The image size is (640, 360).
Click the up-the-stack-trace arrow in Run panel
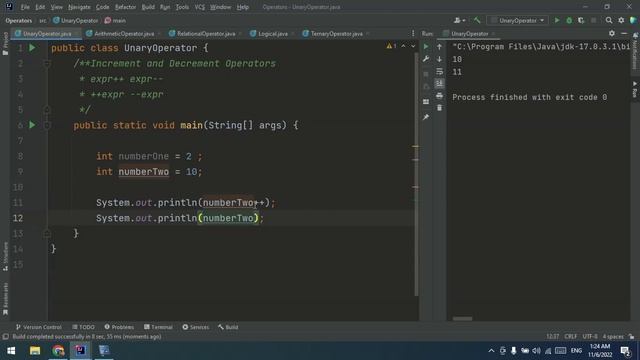pos(439,47)
